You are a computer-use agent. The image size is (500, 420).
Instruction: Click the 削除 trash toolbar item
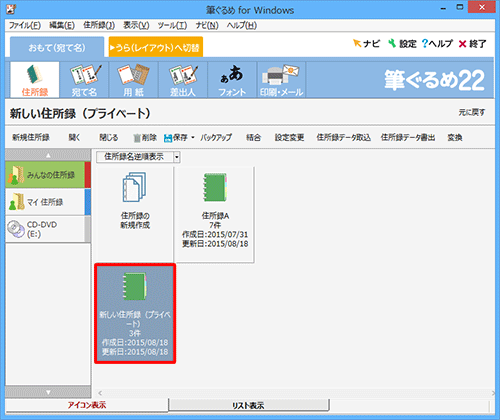pyautogui.click(x=145, y=137)
